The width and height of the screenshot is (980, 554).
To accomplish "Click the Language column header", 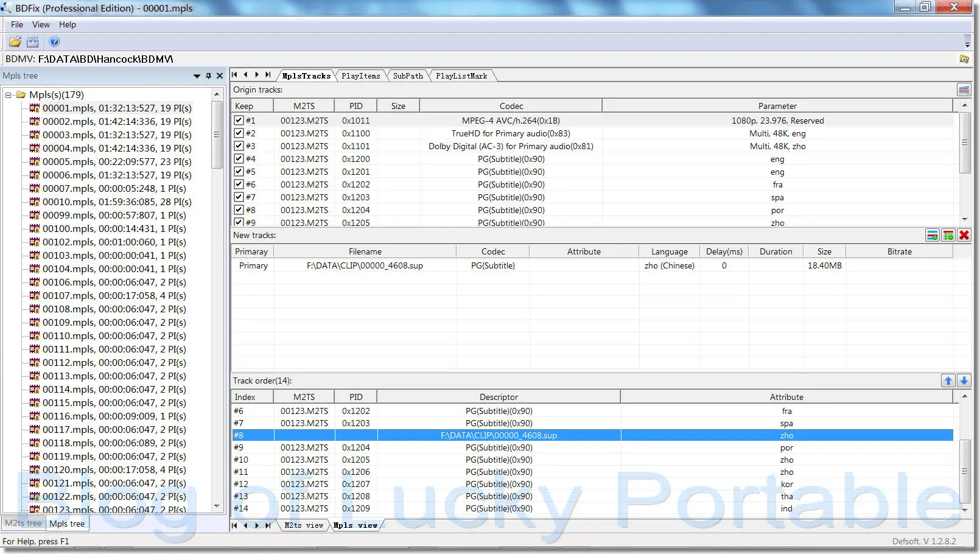I will [x=670, y=251].
